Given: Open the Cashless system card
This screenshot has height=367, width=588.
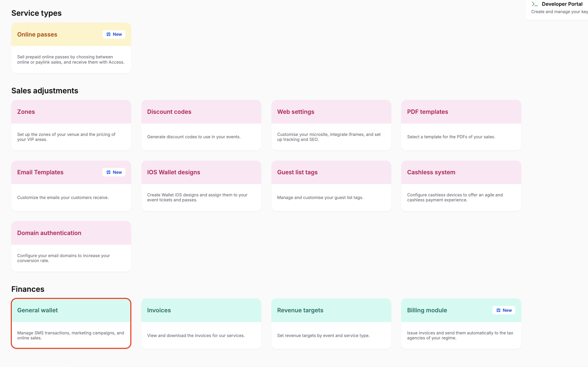Looking at the screenshot, I should pos(461,186).
